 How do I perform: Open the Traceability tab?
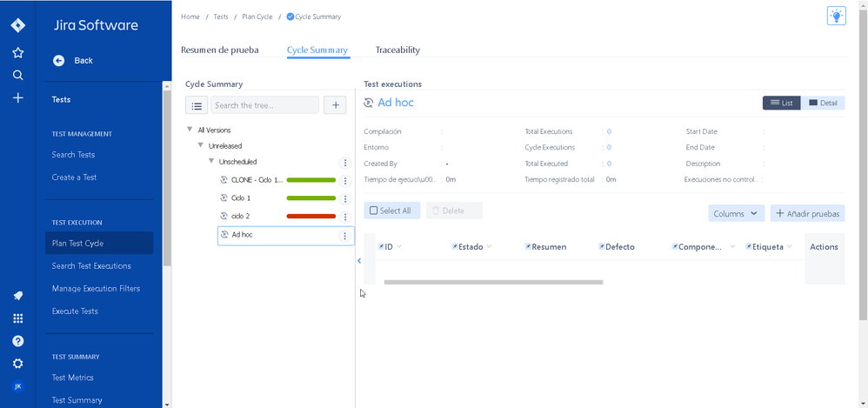point(397,50)
